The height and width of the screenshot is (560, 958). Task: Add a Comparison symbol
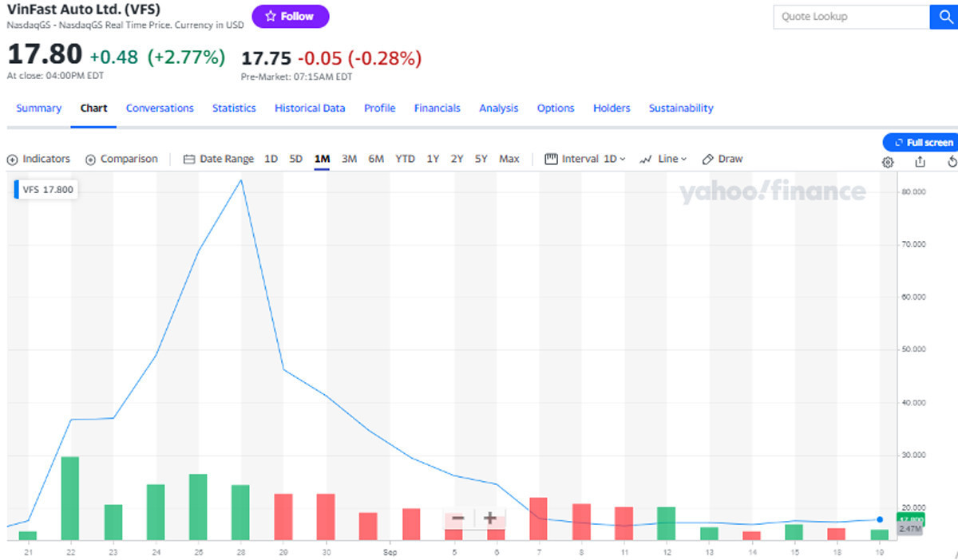pyautogui.click(x=121, y=159)
